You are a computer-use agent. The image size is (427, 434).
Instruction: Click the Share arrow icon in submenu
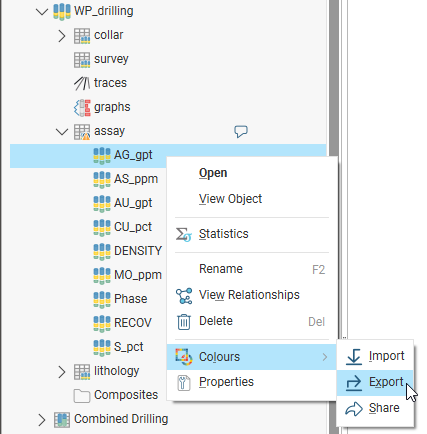(354, 408)
